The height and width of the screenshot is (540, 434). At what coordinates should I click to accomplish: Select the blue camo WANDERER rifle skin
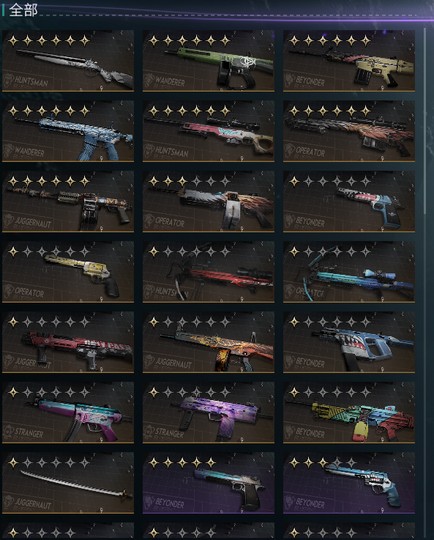(68, 131)
